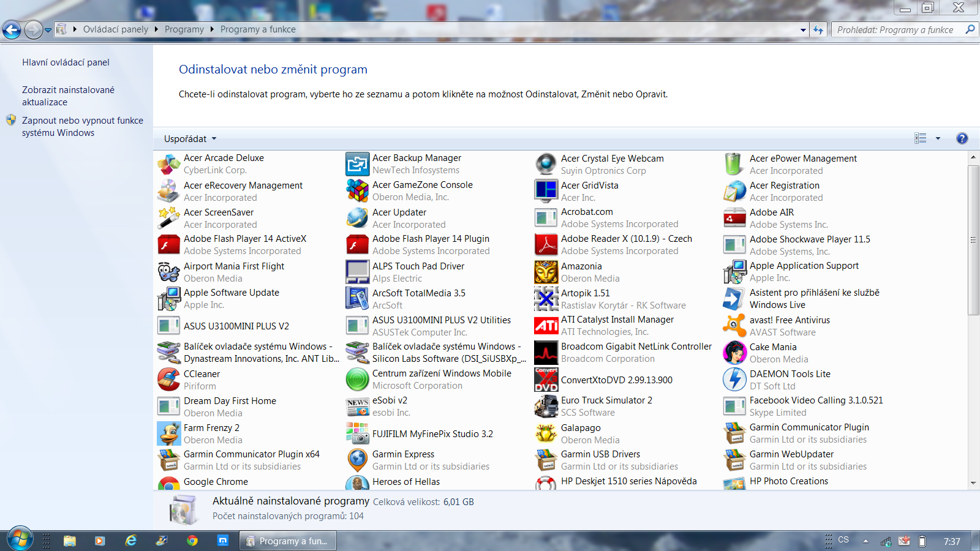The image size is (980, 551).
Task: Click the Acer Backup Manager icon
Action: (357, 164)
